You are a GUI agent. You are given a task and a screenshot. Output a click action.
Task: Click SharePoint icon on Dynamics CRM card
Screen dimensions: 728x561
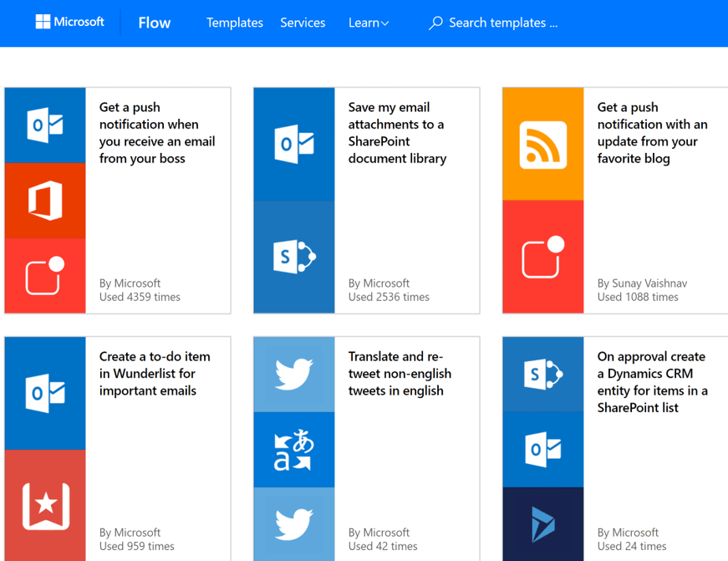pos(542,375)
